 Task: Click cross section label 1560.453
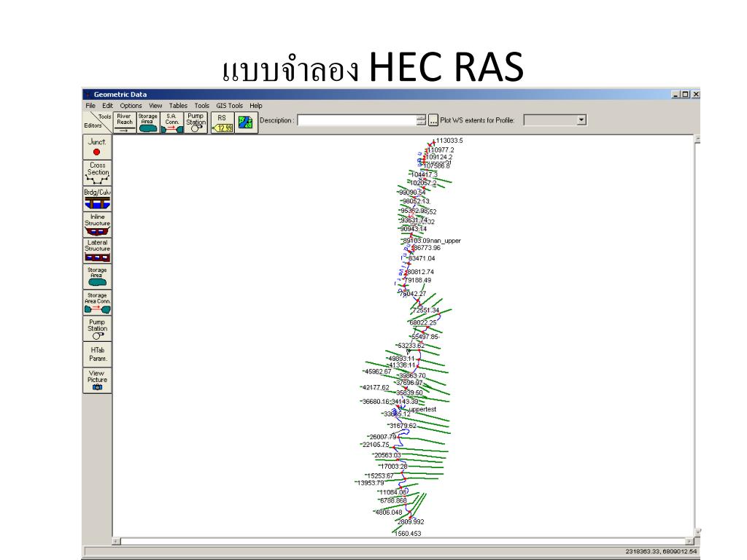point(408,533)
